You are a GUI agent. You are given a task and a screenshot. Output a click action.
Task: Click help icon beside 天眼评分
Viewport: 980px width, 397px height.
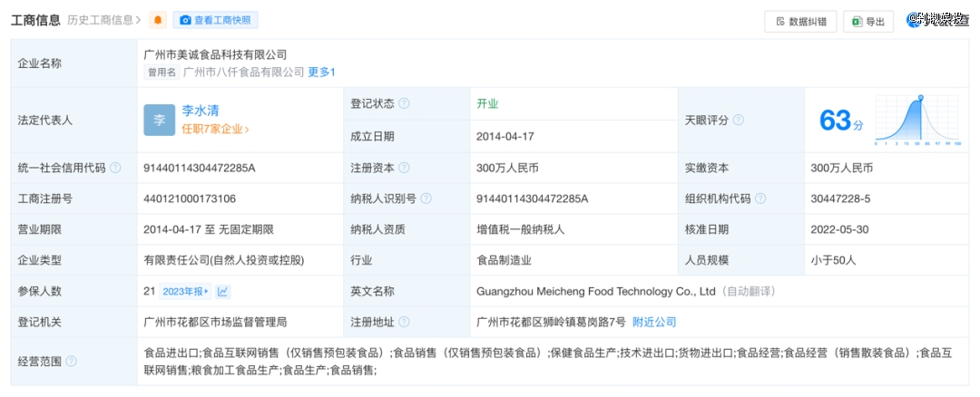click(x=738, y=120)
